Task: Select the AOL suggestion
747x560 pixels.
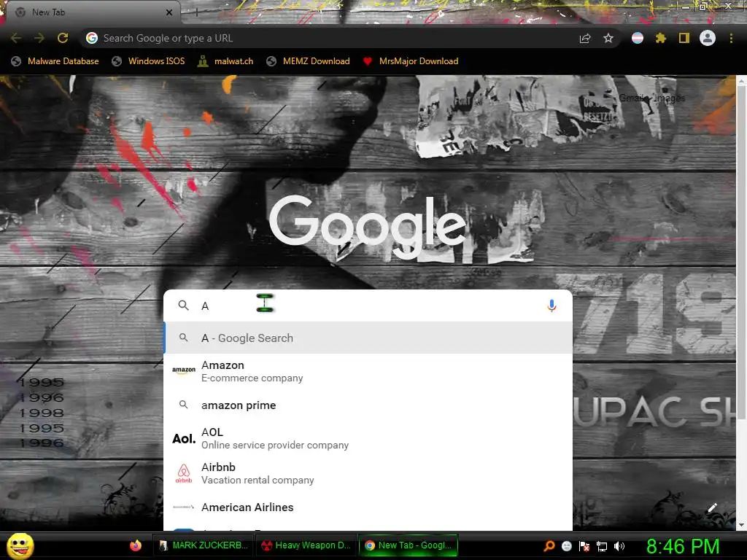Action: (x=368, y=438)
